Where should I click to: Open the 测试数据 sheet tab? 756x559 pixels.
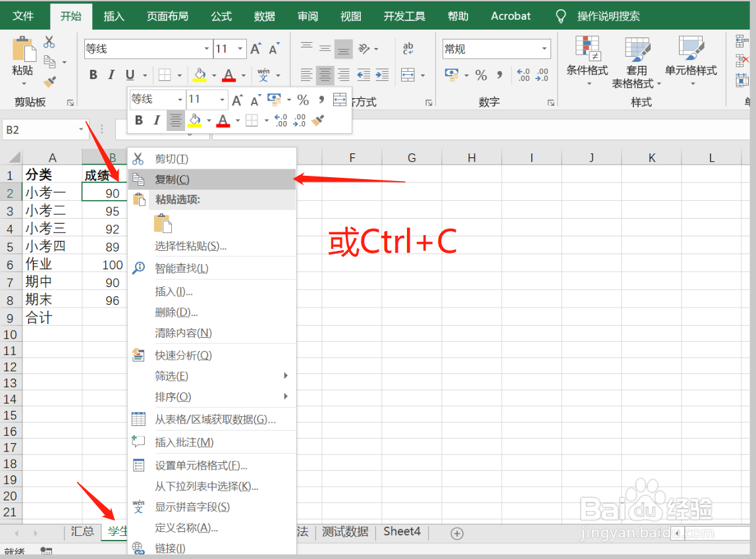345,531
